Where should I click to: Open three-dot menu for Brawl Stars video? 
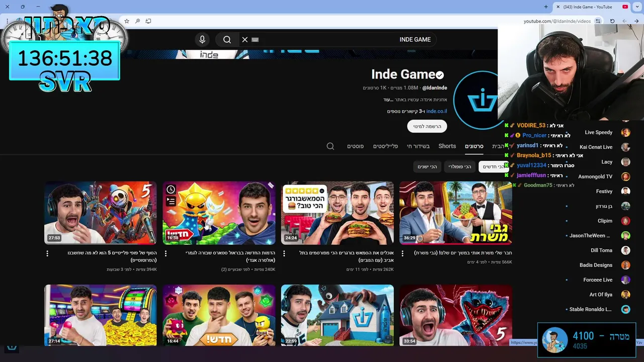pos(166,253)
